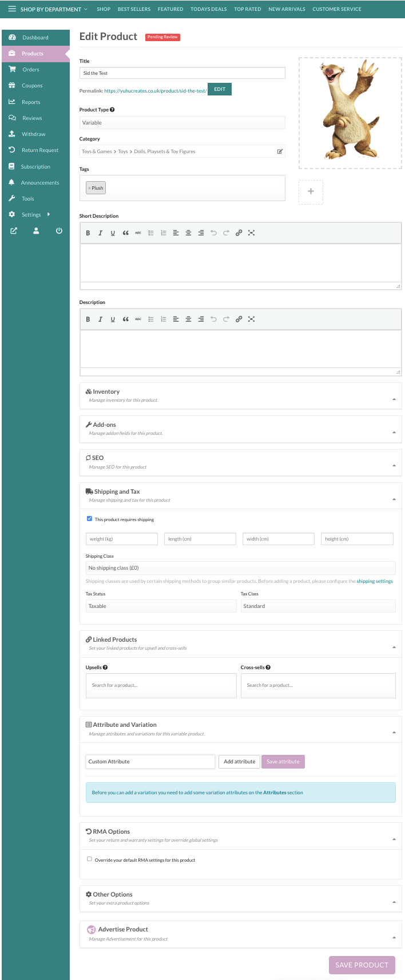
Task: Click the Add attribute button
Action: [x=239, y=762]
